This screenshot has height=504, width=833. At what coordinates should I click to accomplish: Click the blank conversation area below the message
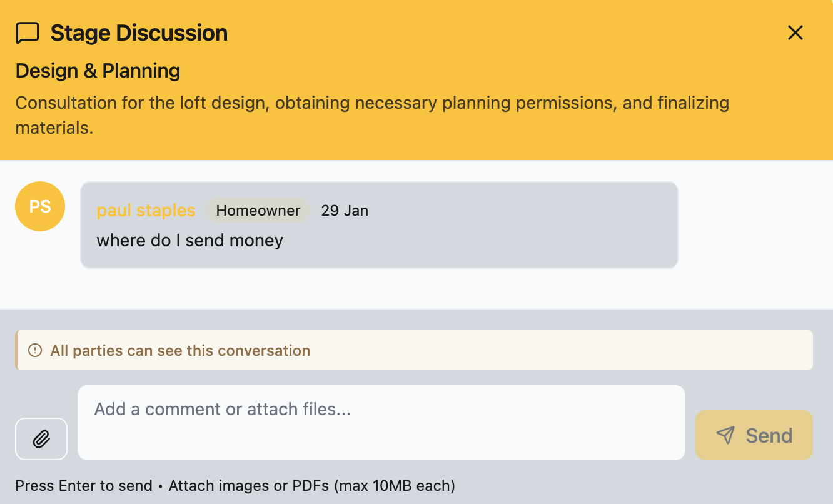pyautogui.click(x=416, y=289)
